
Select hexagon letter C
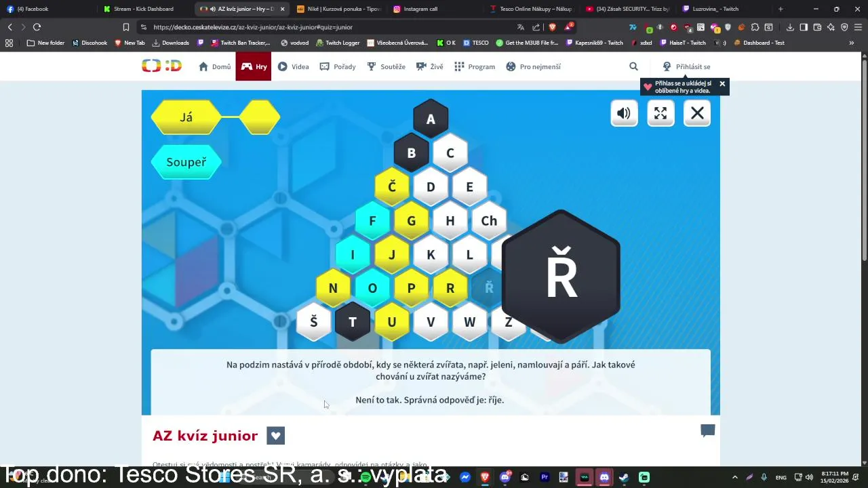(450, 153)
